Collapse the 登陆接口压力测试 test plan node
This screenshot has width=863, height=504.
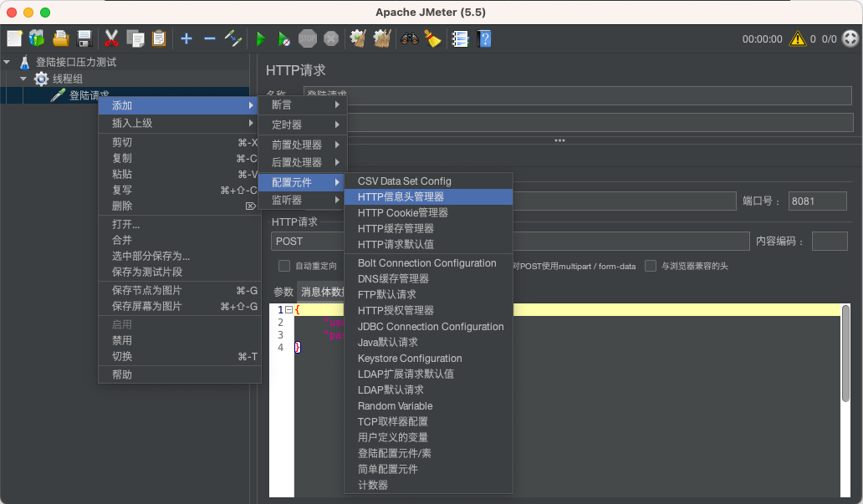[7, 62]
